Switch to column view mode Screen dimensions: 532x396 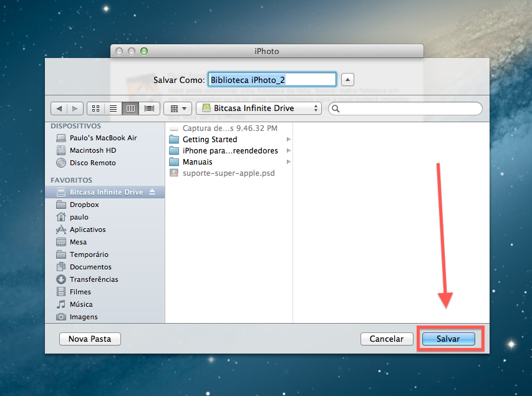tap(130, 109)
